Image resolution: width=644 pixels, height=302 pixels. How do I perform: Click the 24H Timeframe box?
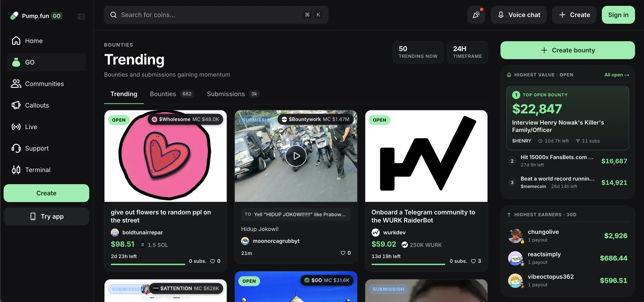click(x=467, y=52)
